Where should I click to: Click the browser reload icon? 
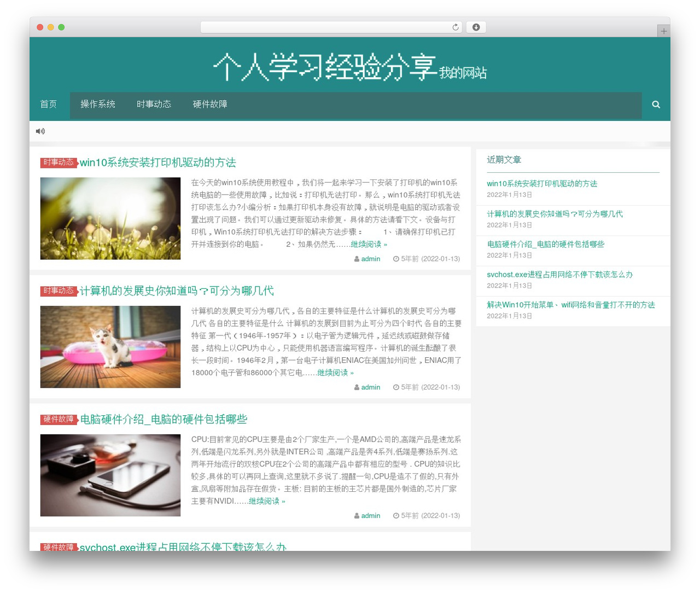456,27
